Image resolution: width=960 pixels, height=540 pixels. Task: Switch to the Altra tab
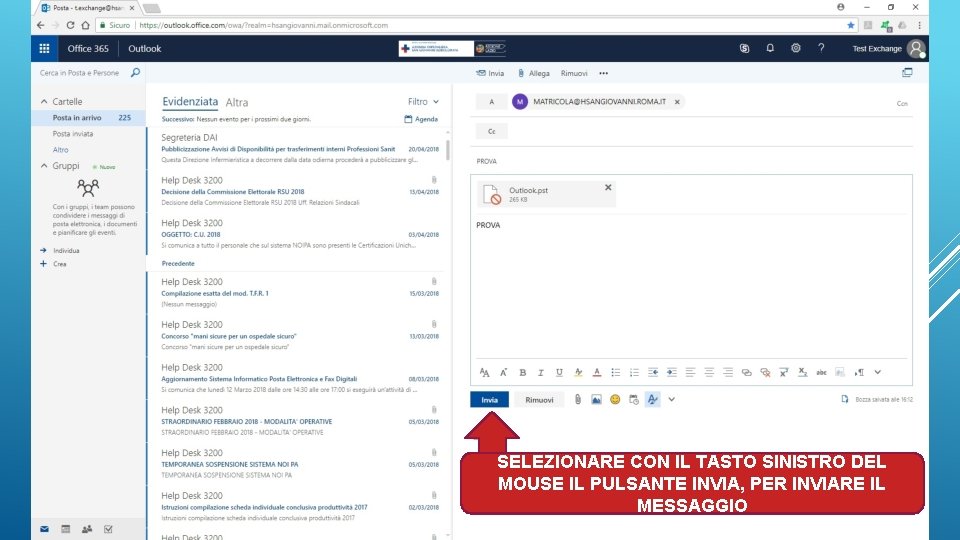pyautogui.click(x=236, y=102)
